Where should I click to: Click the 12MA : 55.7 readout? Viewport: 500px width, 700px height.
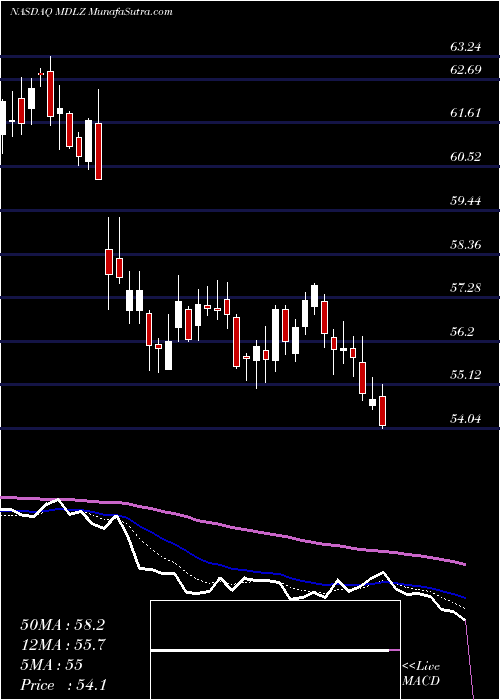62,645
